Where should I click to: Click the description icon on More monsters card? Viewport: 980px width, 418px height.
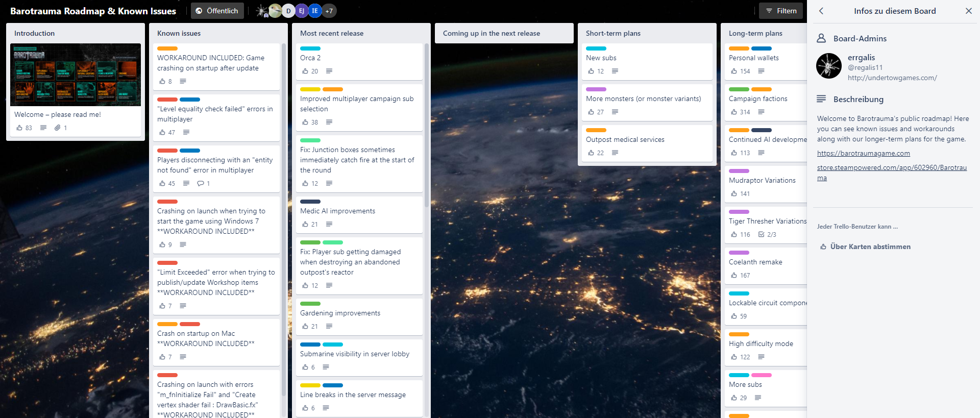click(615, 112)
